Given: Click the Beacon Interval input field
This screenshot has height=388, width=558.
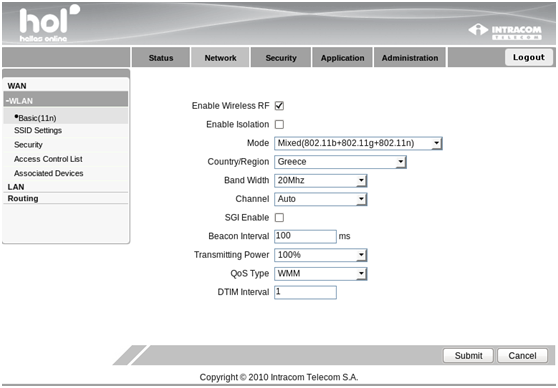Looking at the screenshot, I should pyautogui.click(x=305, y=236).
